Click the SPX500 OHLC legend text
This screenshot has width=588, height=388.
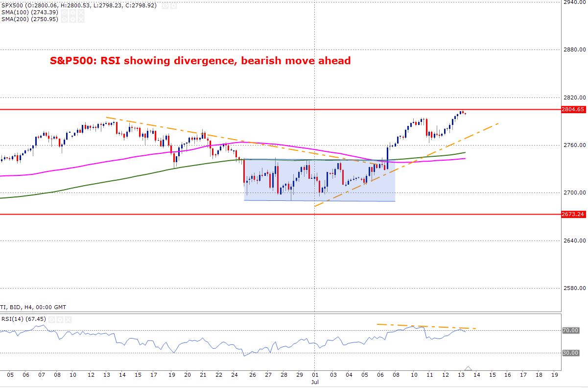tap(79, 6)
